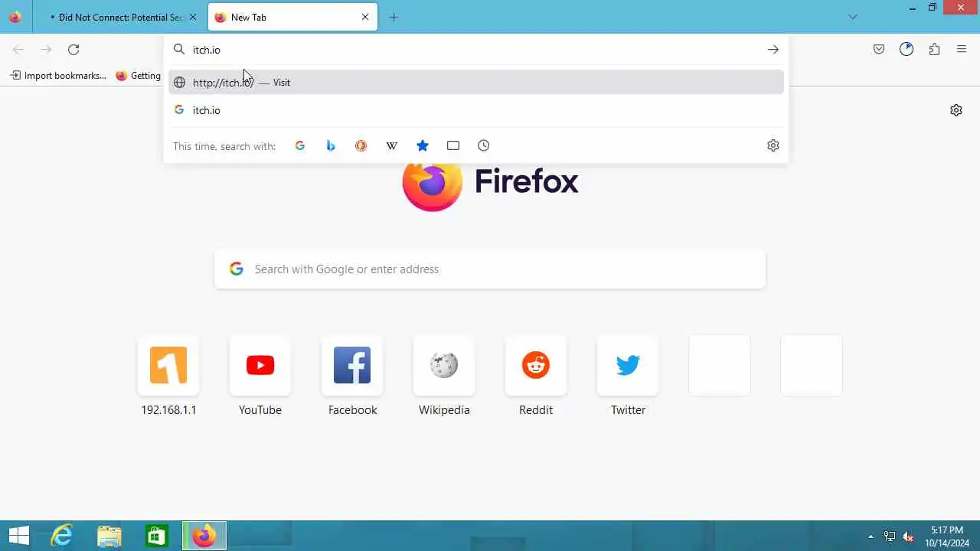Open the Windows Start button
The image size is (980, 551).
pyautogui.click(x=19, y=536)
